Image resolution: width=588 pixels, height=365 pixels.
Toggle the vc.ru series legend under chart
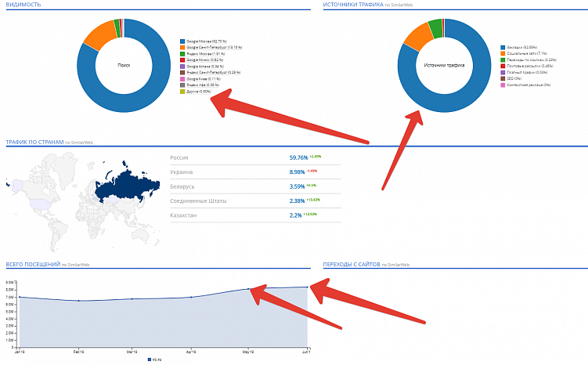(x=154, y=360)
